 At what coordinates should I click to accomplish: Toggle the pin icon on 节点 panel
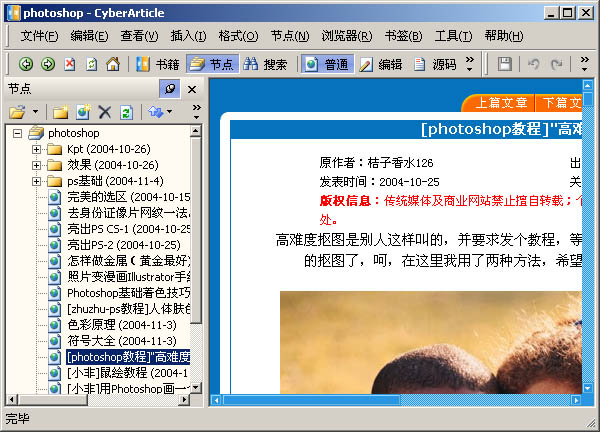click(170, 89)
